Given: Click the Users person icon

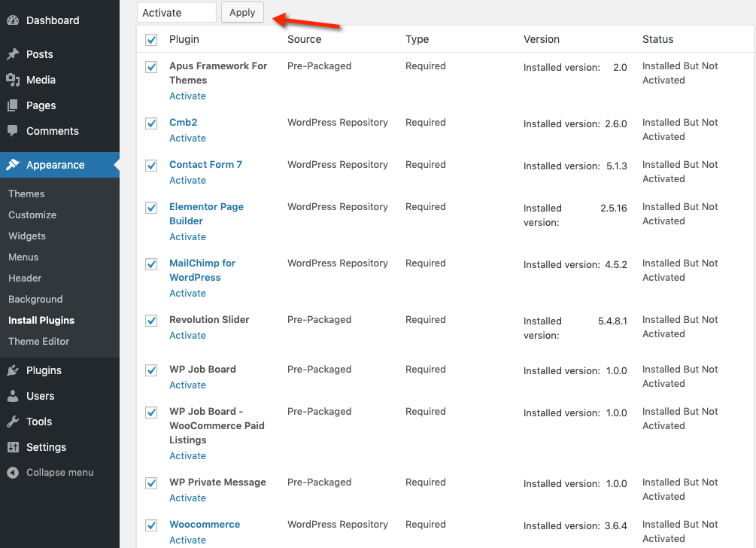Looking at the screenshot, I should coord(13,396).
